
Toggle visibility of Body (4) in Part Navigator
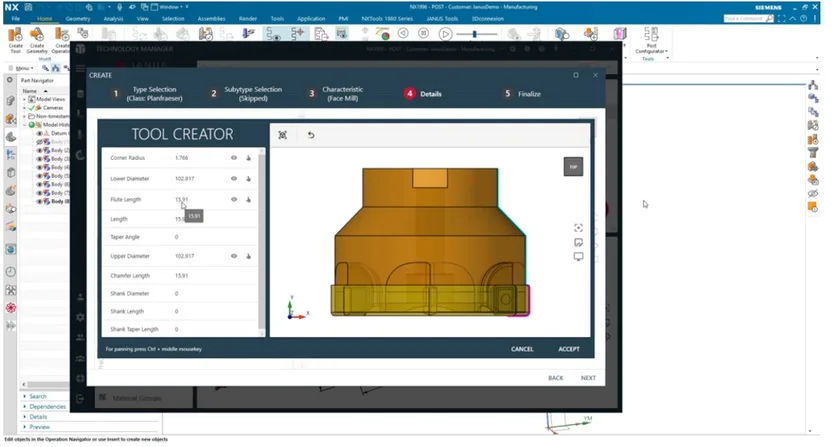39,167
